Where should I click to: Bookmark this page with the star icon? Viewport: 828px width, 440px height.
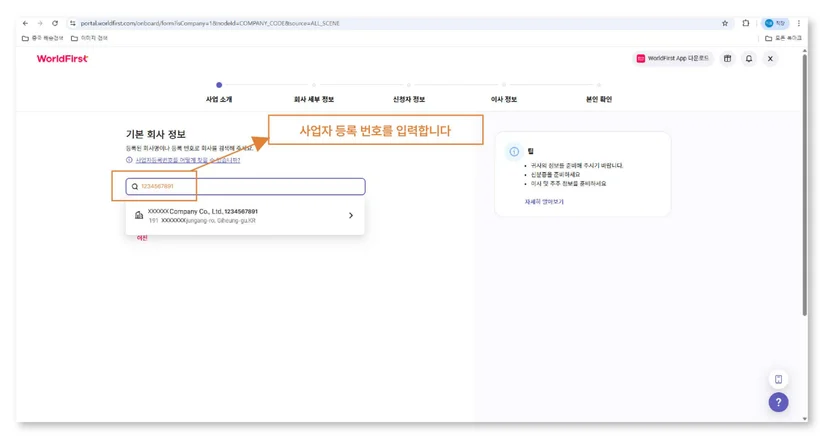pyautogui.click(x=724, y=23)
